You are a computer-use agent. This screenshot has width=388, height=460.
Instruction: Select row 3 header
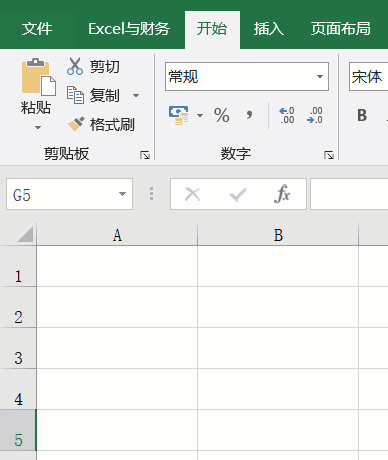point(18,348)
